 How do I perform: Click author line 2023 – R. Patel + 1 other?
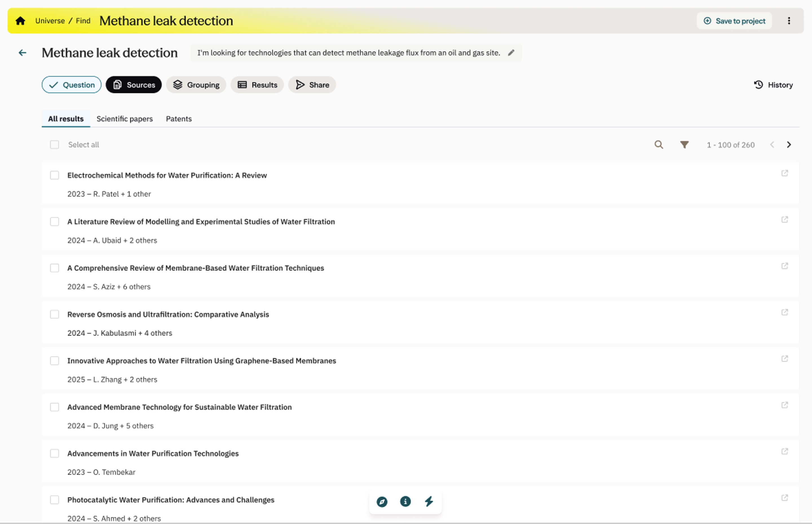[x=109, y=194]
